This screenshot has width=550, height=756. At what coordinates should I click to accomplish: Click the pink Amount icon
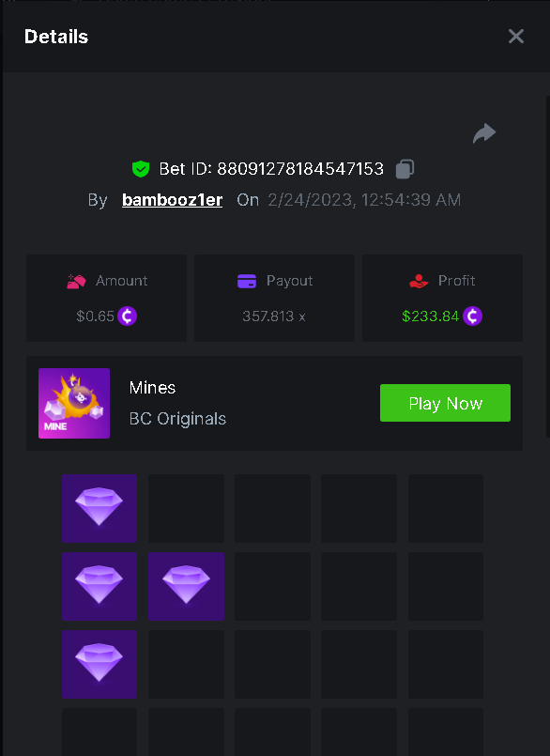click(76, 281)
